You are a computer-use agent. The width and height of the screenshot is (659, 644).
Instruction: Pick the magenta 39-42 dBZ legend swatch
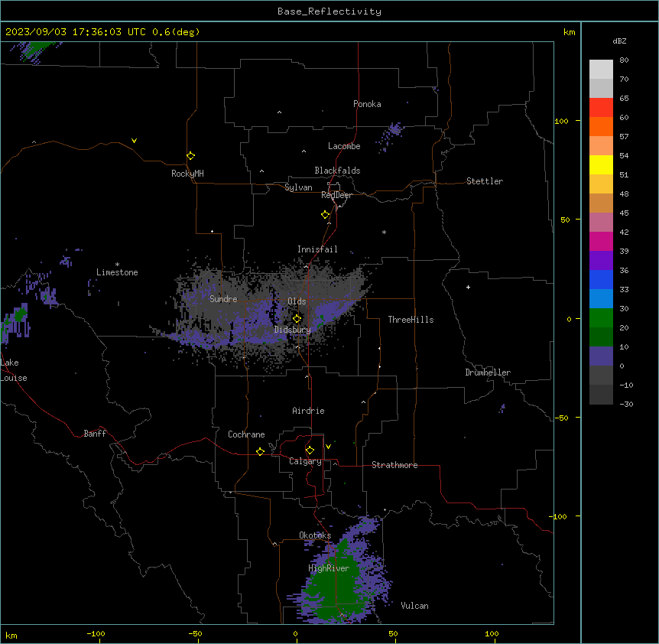click(x=601, y=241)
